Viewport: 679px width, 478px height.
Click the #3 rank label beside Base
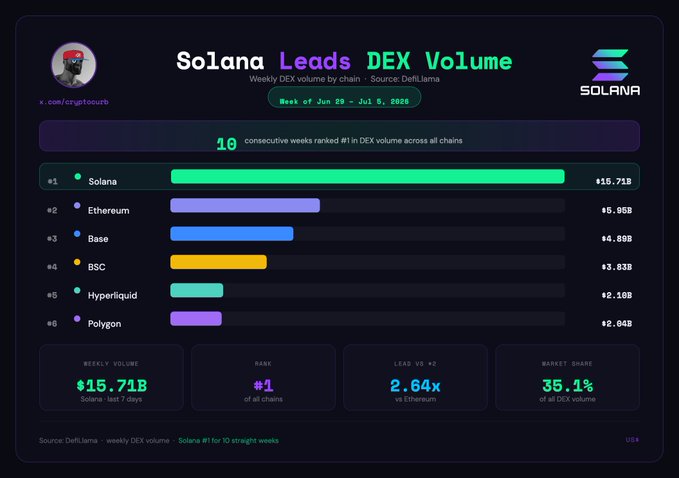52,239
